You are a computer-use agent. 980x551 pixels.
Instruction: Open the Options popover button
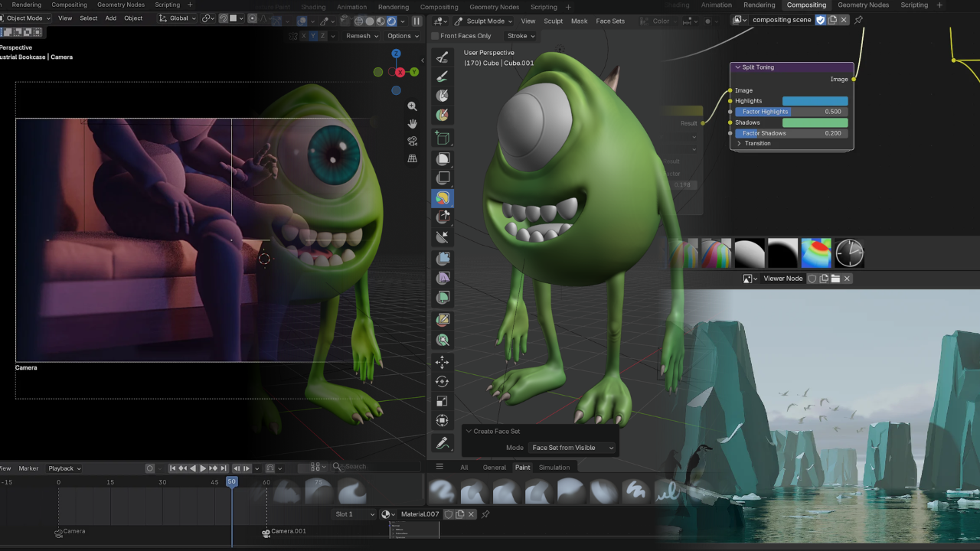click(403, 36)
